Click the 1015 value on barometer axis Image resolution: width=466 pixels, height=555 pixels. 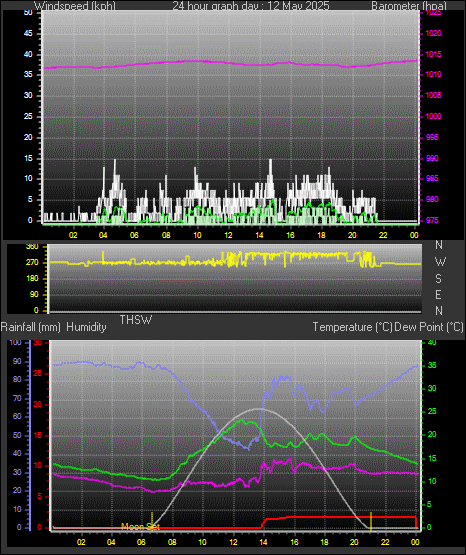point(433,54)
